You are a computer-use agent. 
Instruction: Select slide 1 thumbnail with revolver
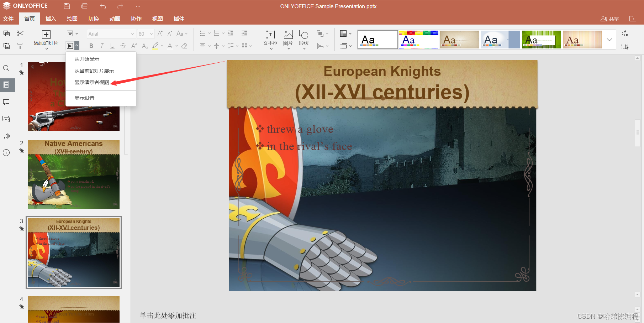(74, 97)
